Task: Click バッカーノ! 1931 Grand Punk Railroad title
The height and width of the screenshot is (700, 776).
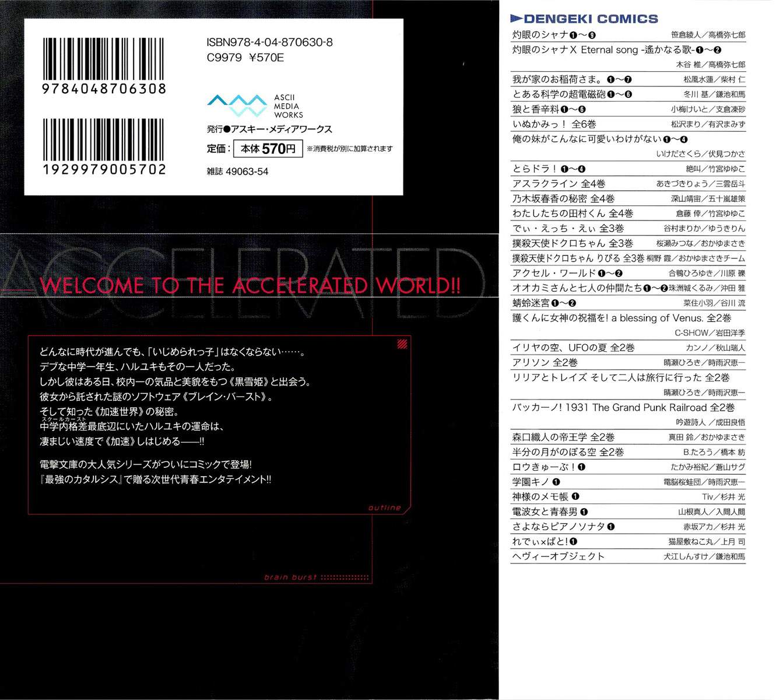Action: [623, 408]
